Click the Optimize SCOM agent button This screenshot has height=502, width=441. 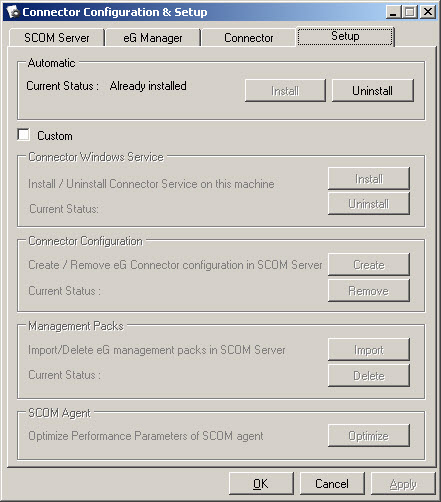click(369, 436)
